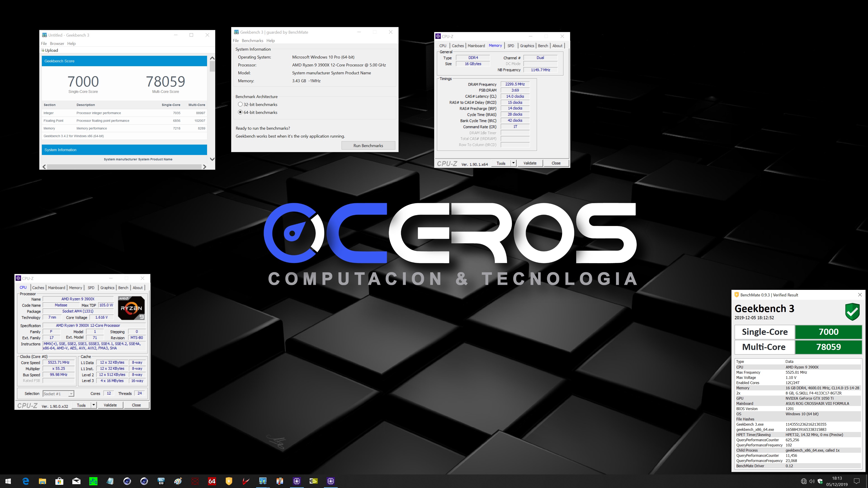
Task: Click DRAM Frequency value 2299.5 MHz
Action: click(515, 84)
